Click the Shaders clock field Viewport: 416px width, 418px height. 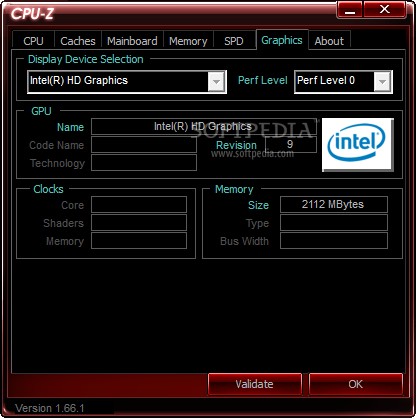click(139, 223)
